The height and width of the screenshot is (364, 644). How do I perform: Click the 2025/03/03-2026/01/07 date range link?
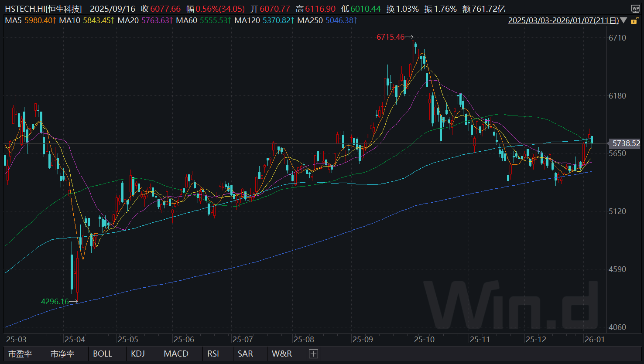tap(565, 20)
